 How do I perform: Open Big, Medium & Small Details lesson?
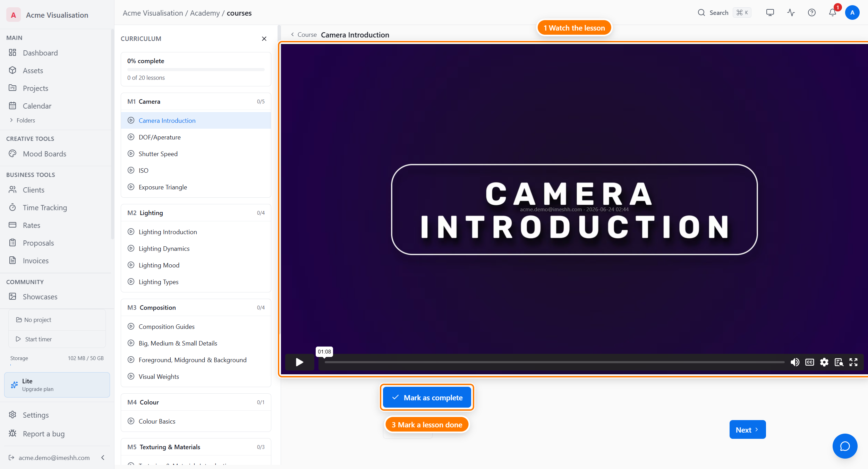tap(196, 343)
